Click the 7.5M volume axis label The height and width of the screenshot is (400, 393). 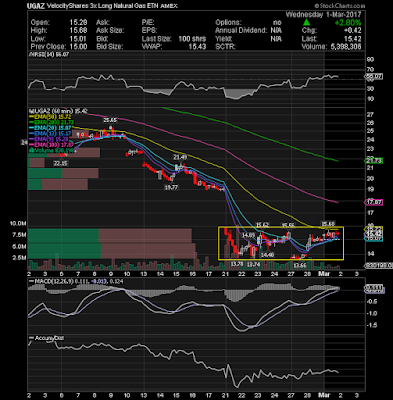click(20, 235)
